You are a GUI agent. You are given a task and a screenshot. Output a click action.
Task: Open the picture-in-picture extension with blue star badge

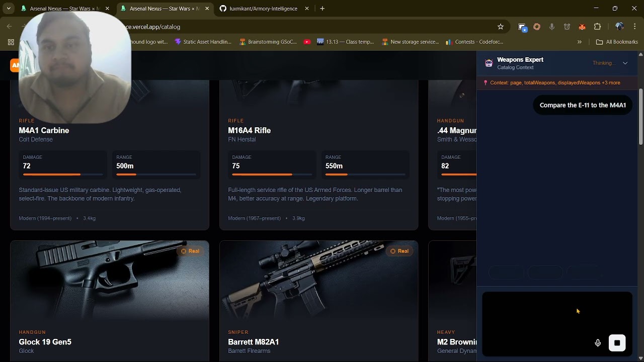[522, 27]
